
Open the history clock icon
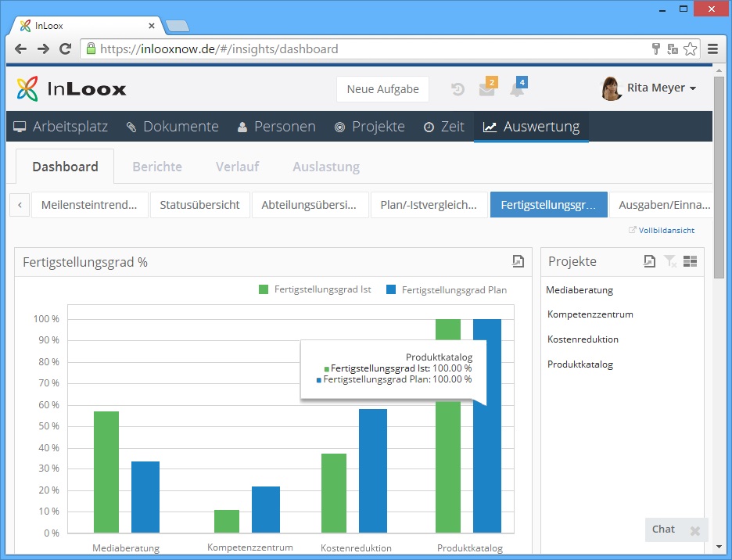point(458,89)
